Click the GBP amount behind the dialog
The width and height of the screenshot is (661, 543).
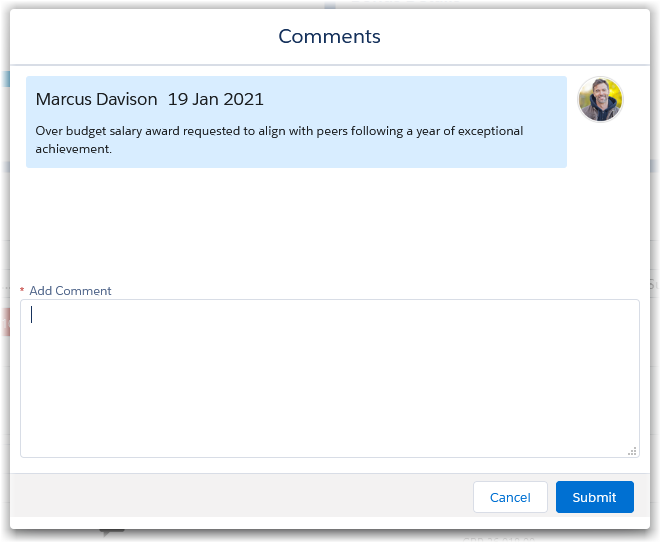click(x=500, y=537)
